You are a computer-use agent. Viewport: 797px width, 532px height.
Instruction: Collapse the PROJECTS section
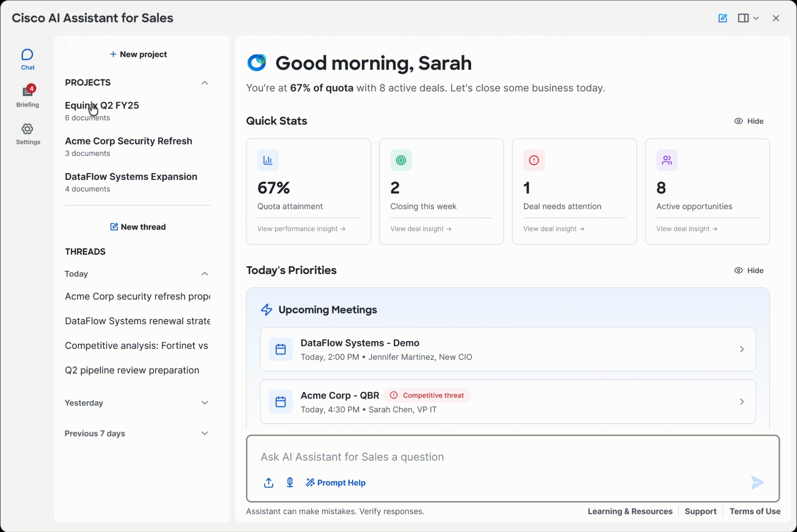click(205, 83)
